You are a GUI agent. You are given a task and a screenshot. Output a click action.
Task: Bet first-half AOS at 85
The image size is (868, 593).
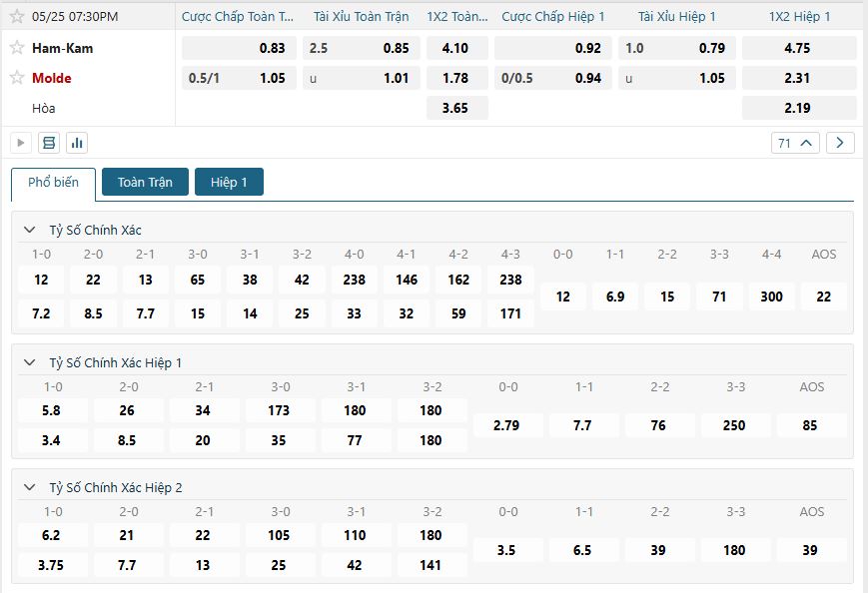(811, 425)
